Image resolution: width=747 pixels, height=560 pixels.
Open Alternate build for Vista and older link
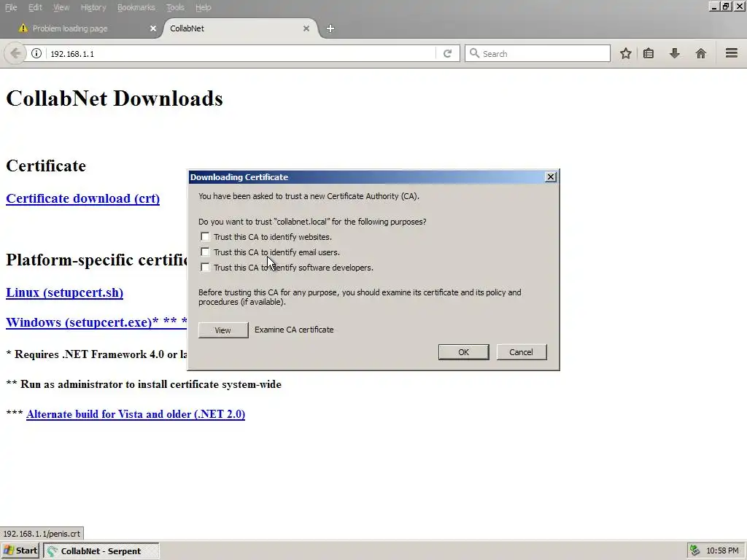coord(136,414)
